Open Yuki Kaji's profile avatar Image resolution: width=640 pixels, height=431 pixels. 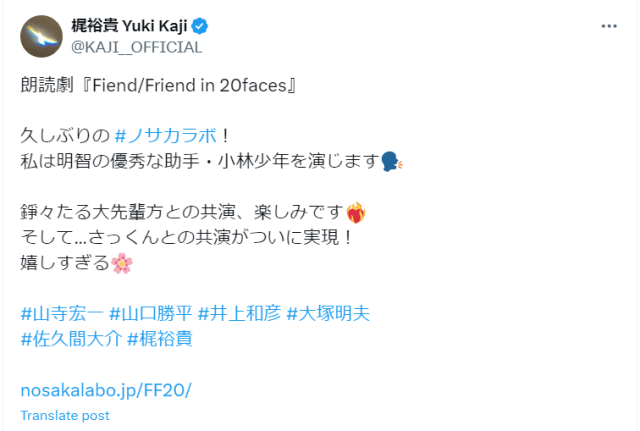(x=41, y=36)
